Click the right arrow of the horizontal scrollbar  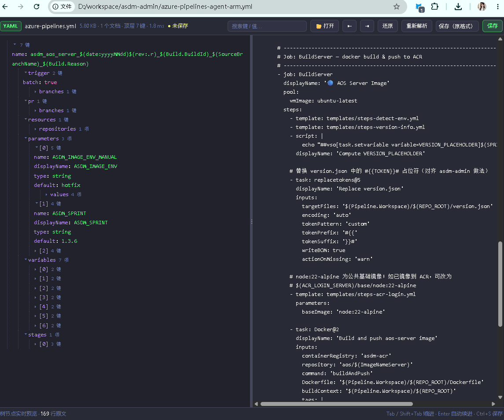point(493,404)
